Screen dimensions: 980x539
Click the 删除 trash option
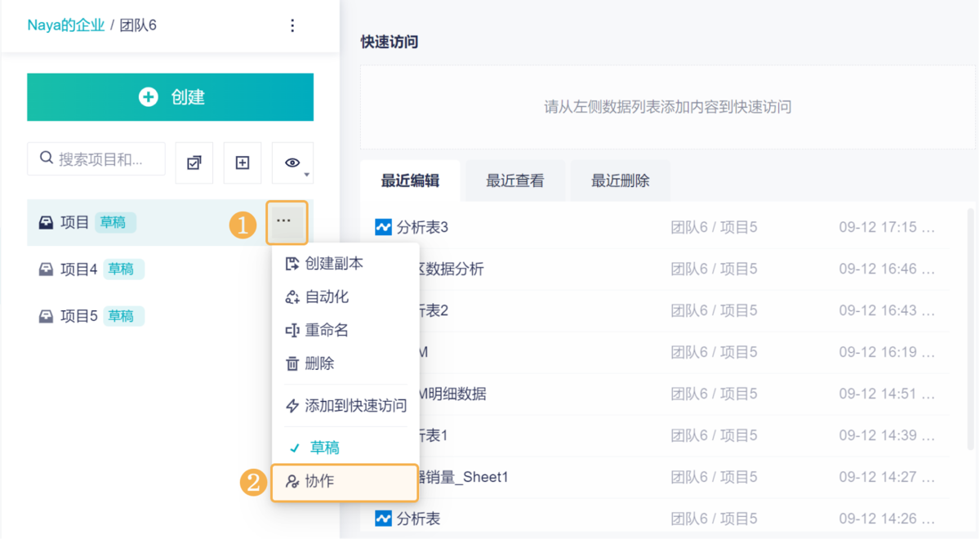[319, 363]
